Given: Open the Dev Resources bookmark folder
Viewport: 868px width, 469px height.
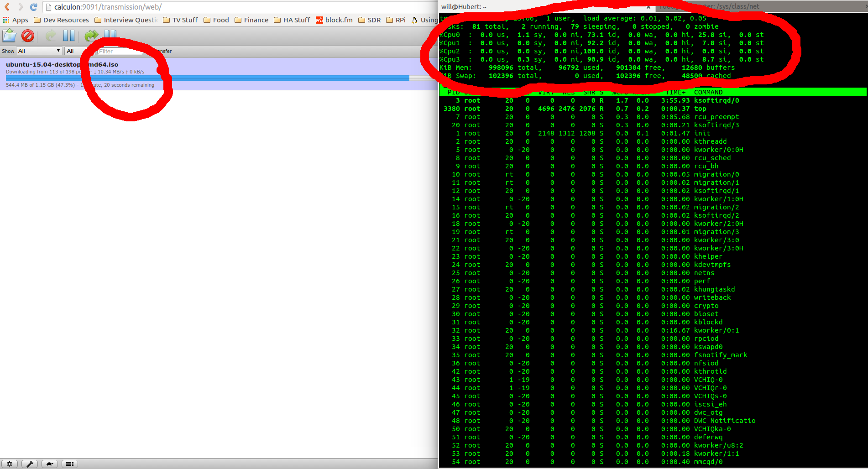Looking at the screenshot, I should point(61,20).
